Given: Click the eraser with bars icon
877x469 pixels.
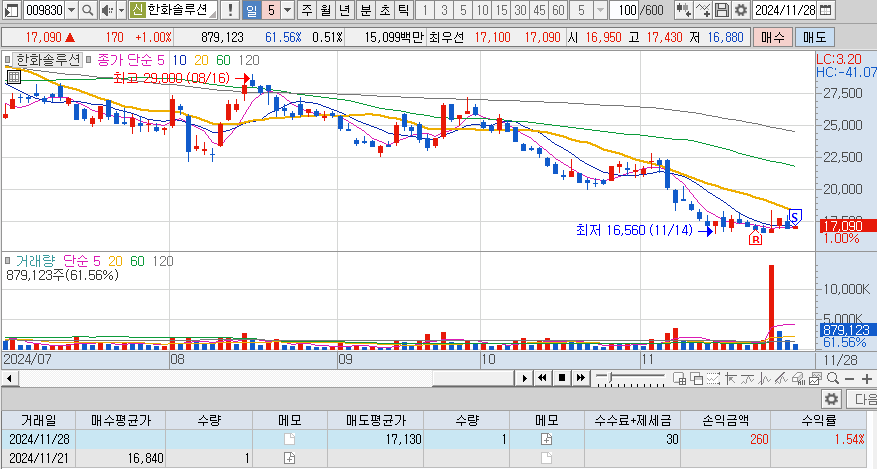Looking at the screenshot, I should (798, 378).
